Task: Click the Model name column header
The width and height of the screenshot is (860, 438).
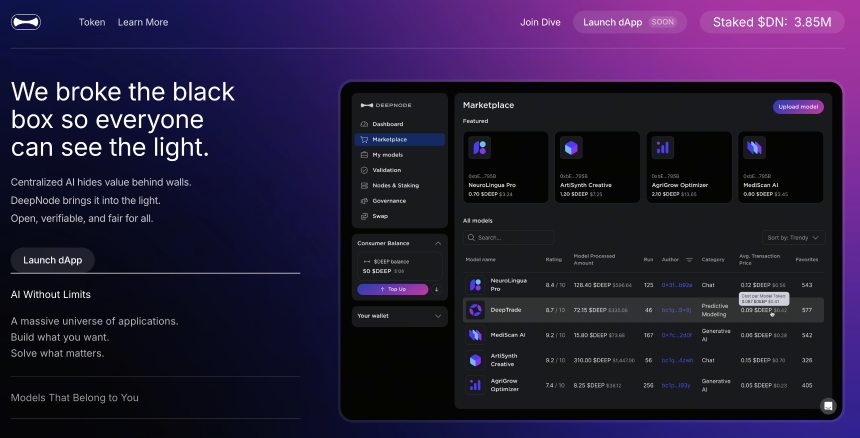Action: 480,260
